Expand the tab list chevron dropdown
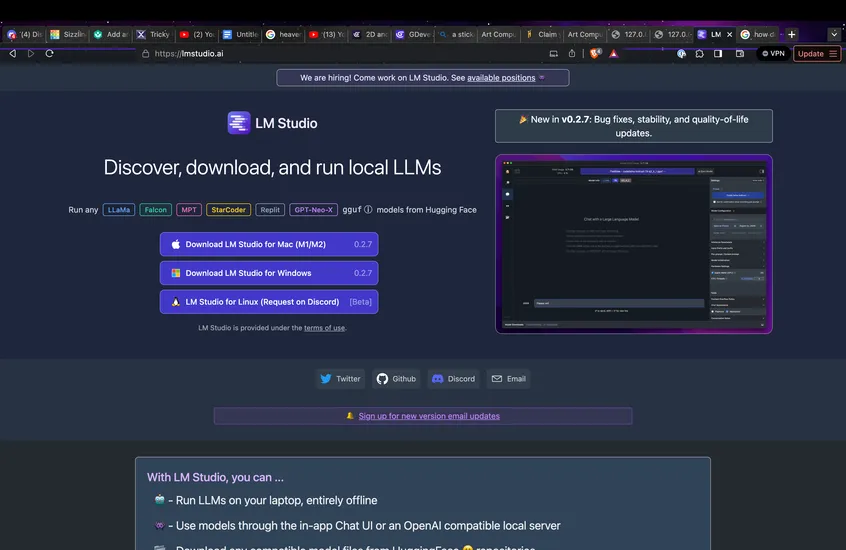Image resolution: width=846 pixels, height=550 pixels. (834, 34)
